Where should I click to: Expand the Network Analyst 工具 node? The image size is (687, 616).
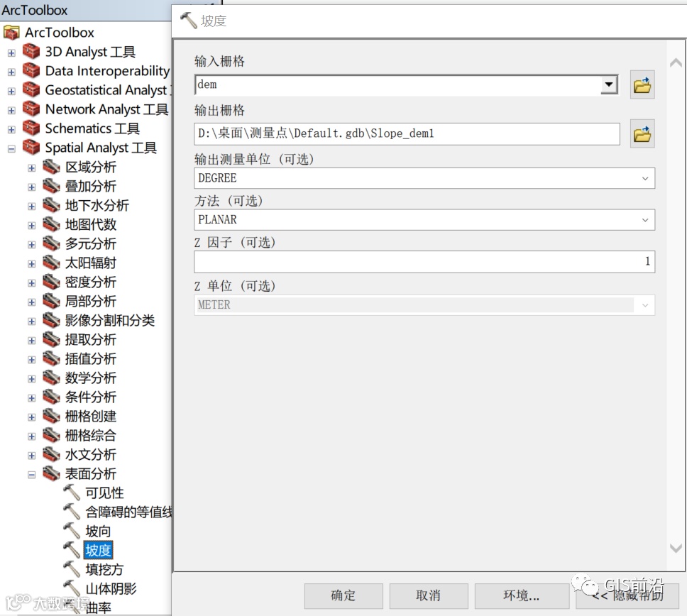coord(12,111)
